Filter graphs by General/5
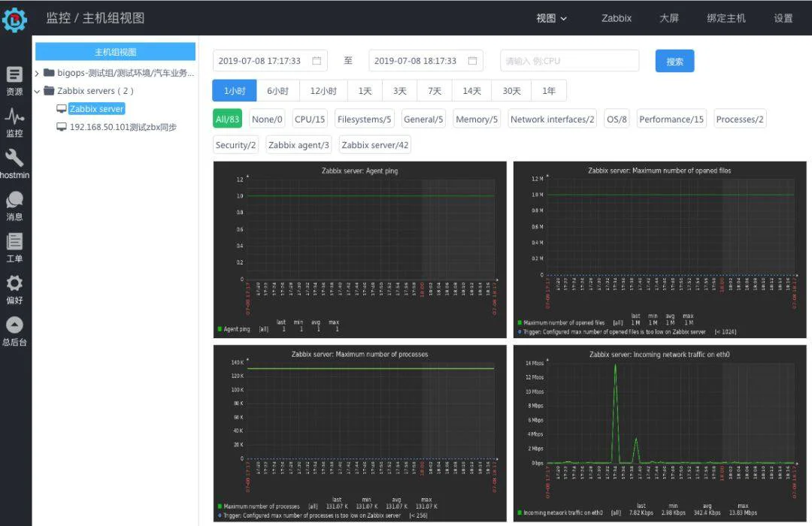Screen dimensions: 812x526 pyautogui.click(x=423, y=119)
